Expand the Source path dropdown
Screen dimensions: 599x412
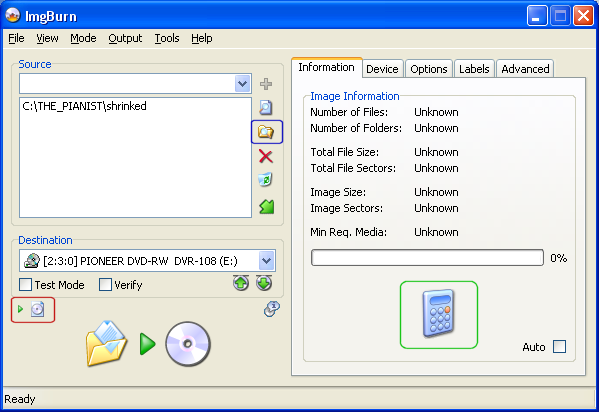[x=243, y=84]
